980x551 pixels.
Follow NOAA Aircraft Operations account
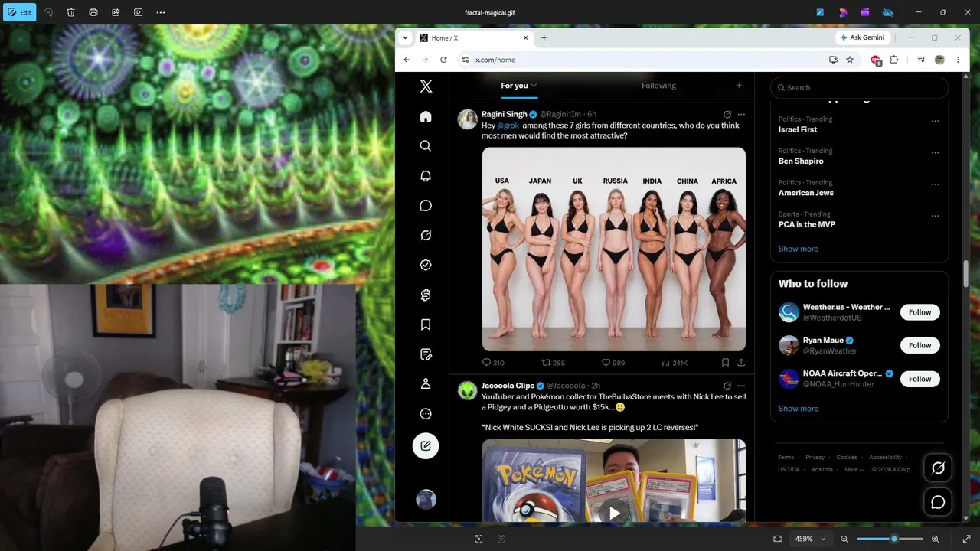coord(920,379)
